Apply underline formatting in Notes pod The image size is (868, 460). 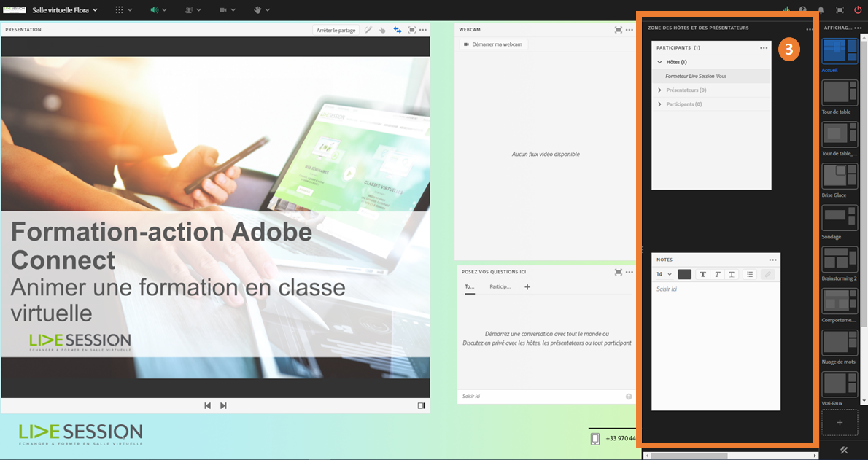[x=732, y=275]
